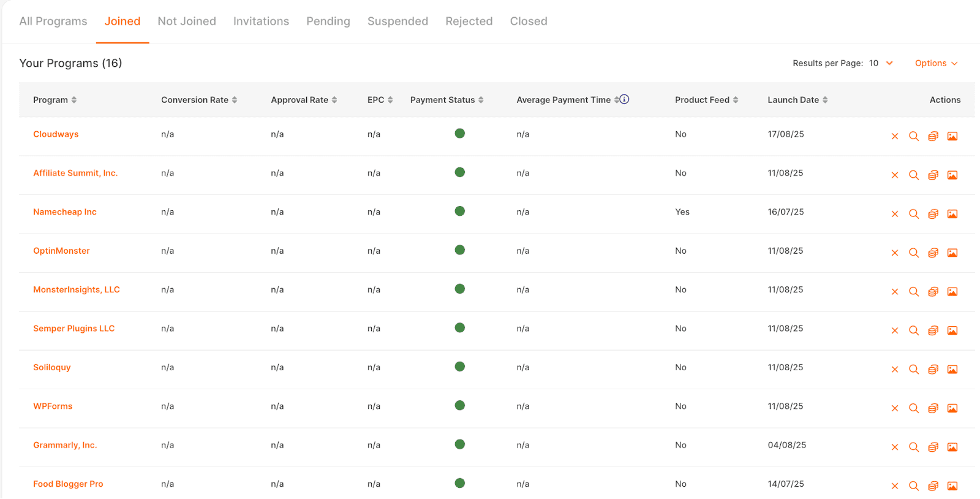Open the Cloudways program link
Screen dimensions: 980x499
56,134
